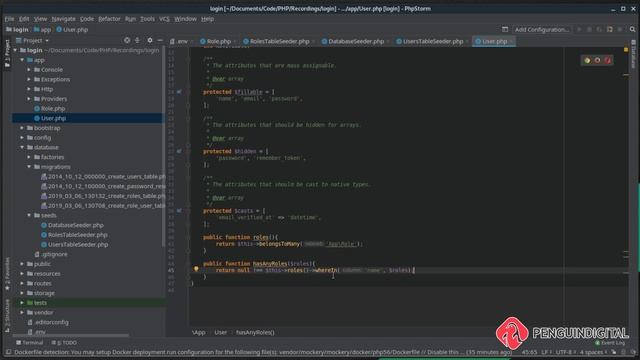Open the Database tool window on right edge
Screen dimensions: 640x360
click(633, 54)
